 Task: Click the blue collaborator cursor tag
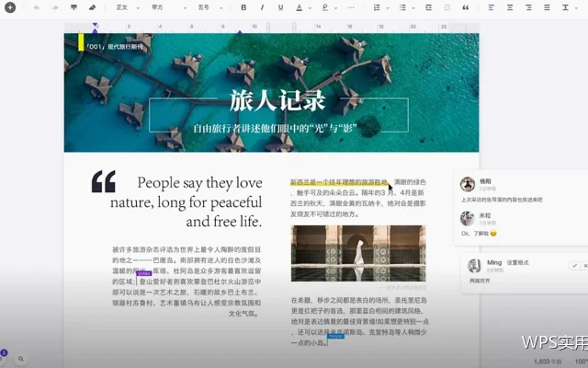[335, 336]
